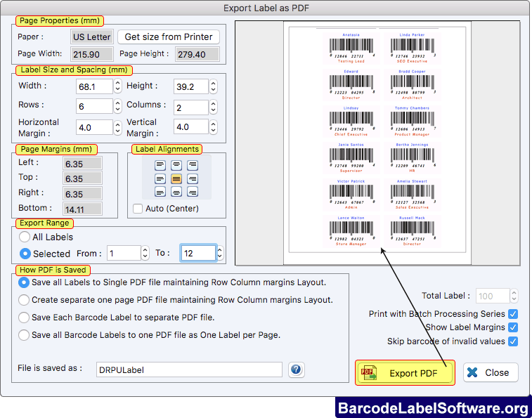Edit the export From value field
This screenshot has width=532, height=418.
(124, 253)
